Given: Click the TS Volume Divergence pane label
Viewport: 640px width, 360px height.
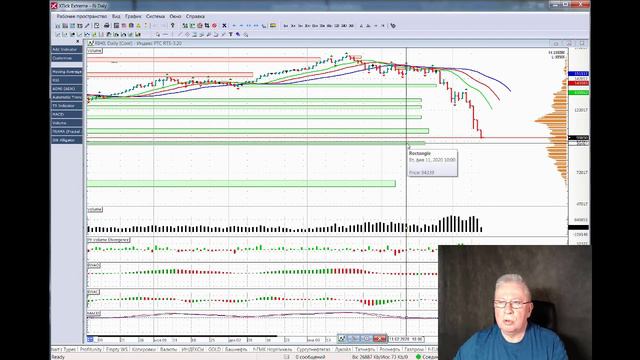Looking at the screenshot, I should click(x=108, y=240).
